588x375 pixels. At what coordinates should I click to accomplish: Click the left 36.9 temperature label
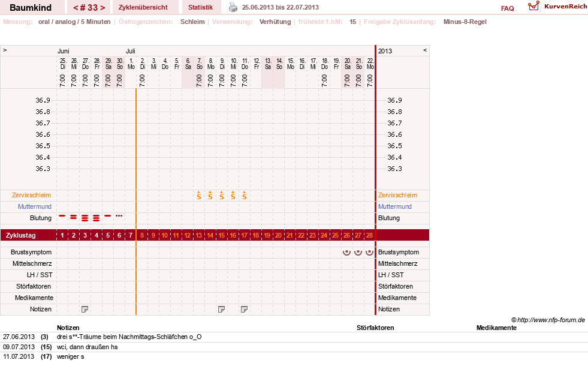click(43, 100)
